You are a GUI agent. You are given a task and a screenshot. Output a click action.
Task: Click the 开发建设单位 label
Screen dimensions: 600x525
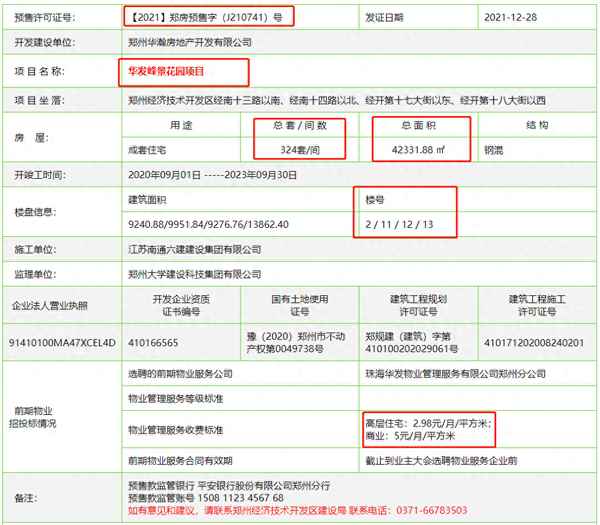click(44, 42)
